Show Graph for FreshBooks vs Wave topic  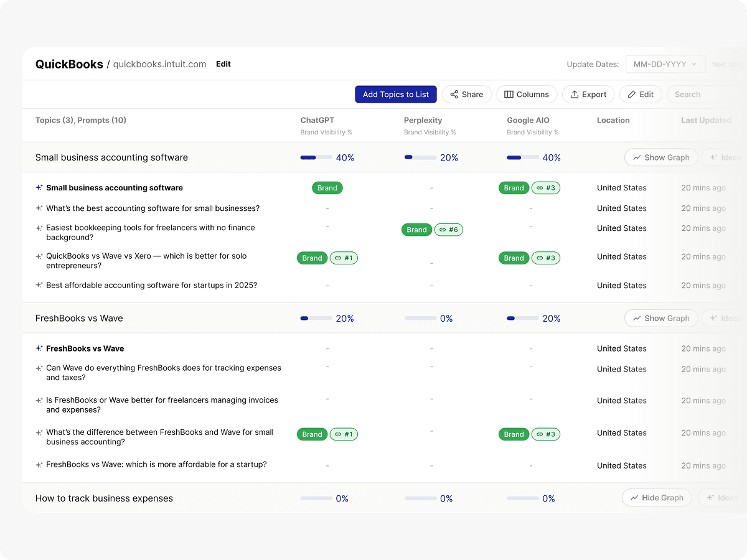[660, 319]
